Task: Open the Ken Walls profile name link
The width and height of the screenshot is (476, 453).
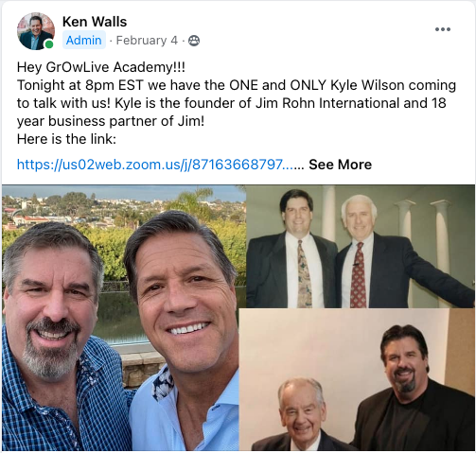Action: [x=95, y=22]
